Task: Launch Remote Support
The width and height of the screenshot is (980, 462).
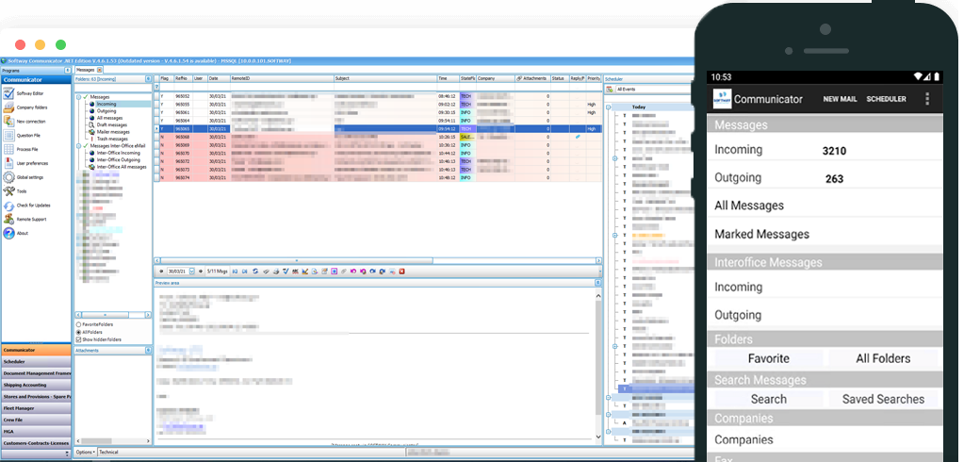Action: (25, 220)
